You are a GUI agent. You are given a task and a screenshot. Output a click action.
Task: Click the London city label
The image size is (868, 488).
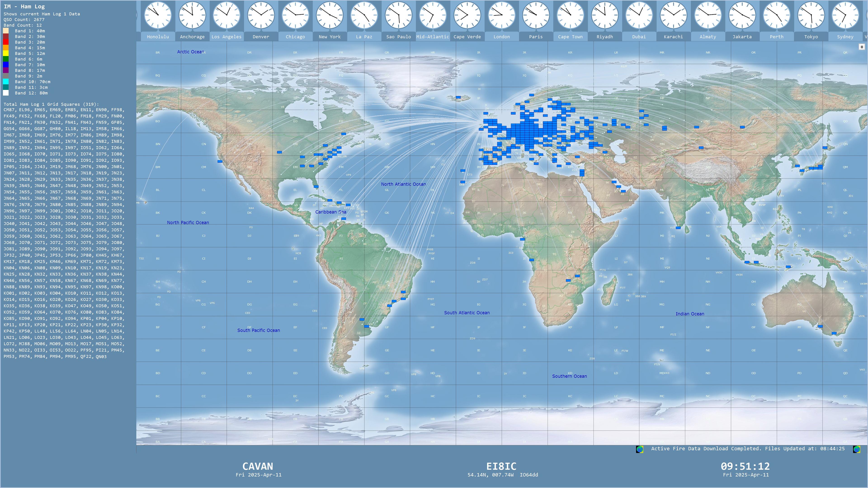(501, 37)
